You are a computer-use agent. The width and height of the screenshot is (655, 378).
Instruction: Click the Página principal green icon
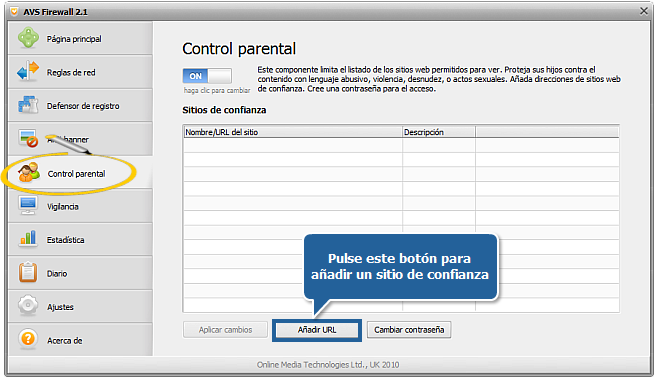[x=28, y=38]
